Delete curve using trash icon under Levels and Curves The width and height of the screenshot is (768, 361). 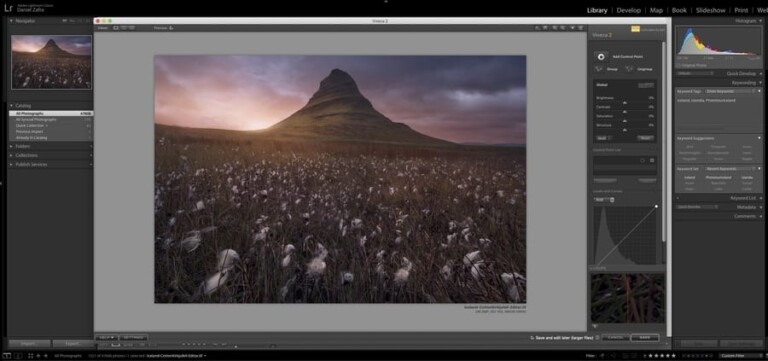612,199
